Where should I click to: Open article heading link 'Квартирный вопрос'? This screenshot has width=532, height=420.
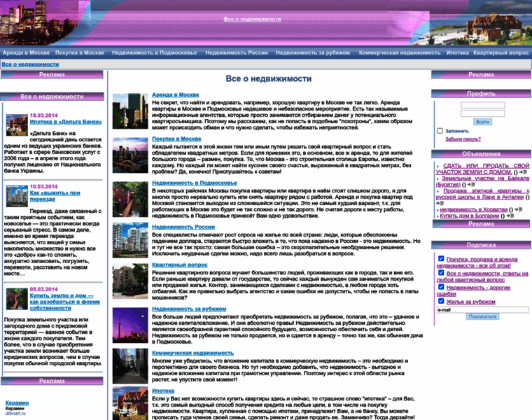tap(179, 265)
